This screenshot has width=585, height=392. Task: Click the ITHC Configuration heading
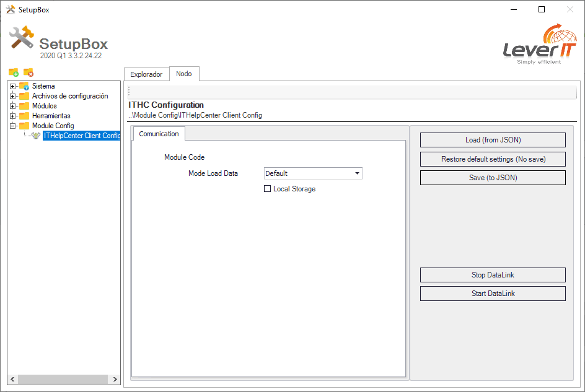[x=166, y=105]
